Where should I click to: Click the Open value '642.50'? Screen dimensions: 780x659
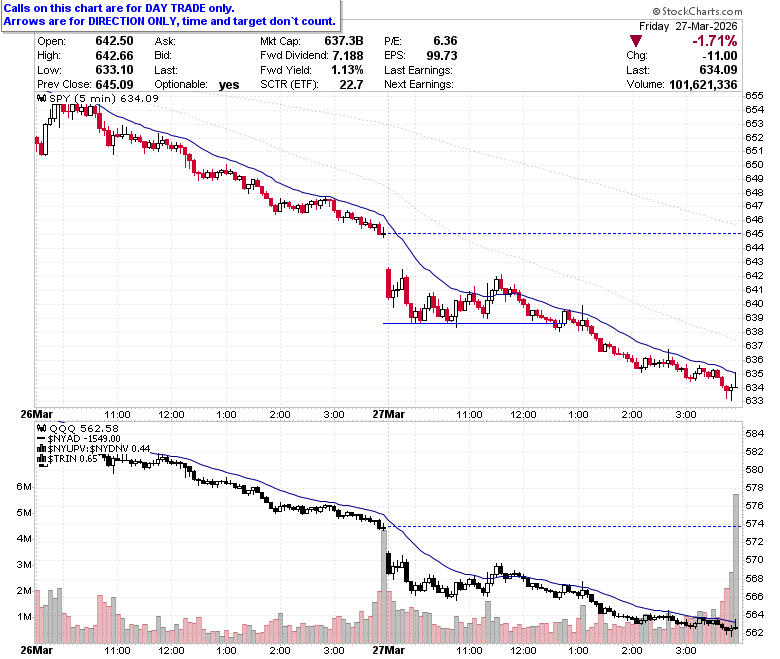tap(114, 41)
